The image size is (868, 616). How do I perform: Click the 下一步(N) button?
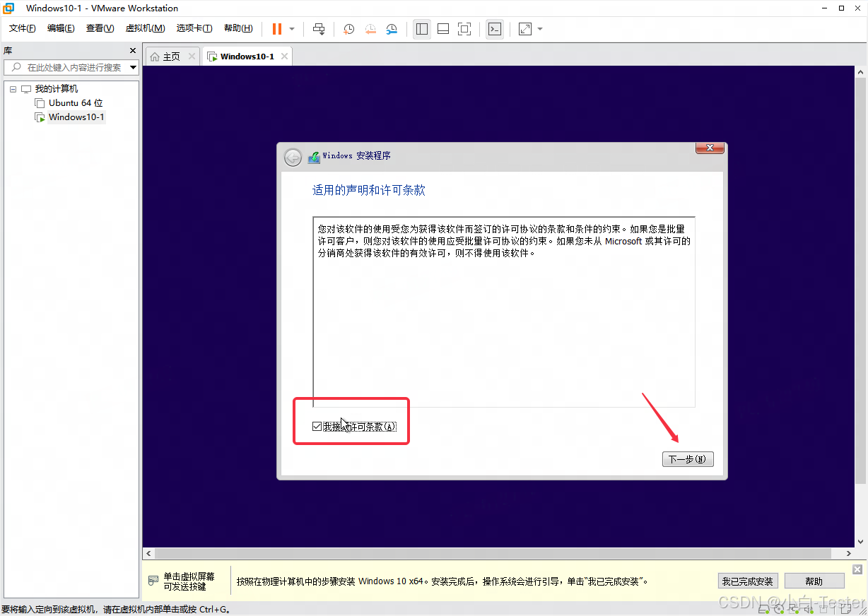[x=688, y=459]
